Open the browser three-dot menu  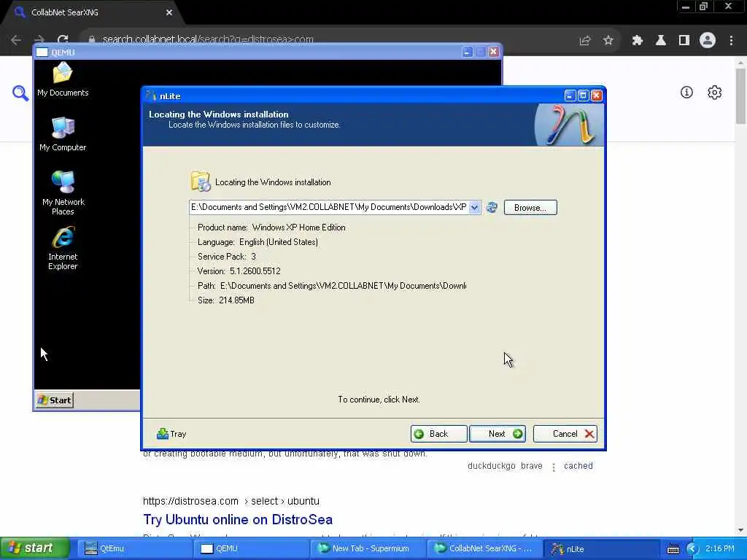pos(731,41)
